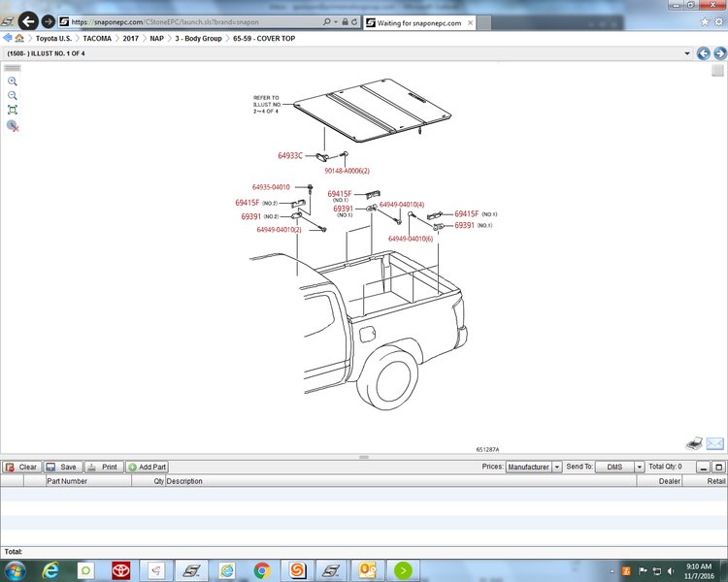Open the search dropdown in address bar
The width and height of the screenshot is (728, 582).
[336, 21]
